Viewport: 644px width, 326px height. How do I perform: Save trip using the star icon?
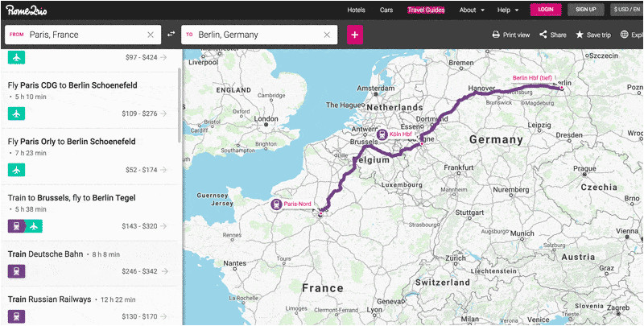580,35
